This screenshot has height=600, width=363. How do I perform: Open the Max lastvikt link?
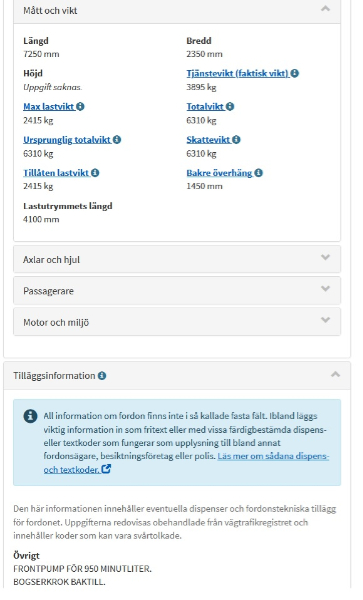click(49, 106)
